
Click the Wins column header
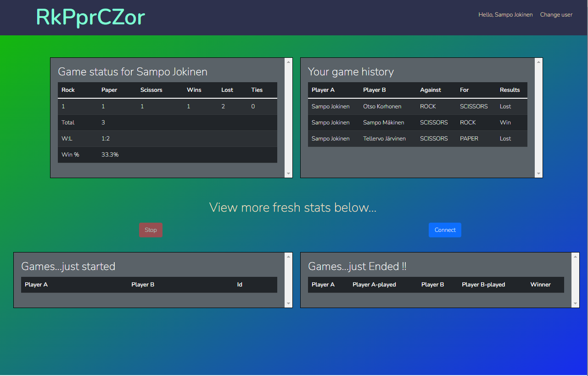point(194,90)
